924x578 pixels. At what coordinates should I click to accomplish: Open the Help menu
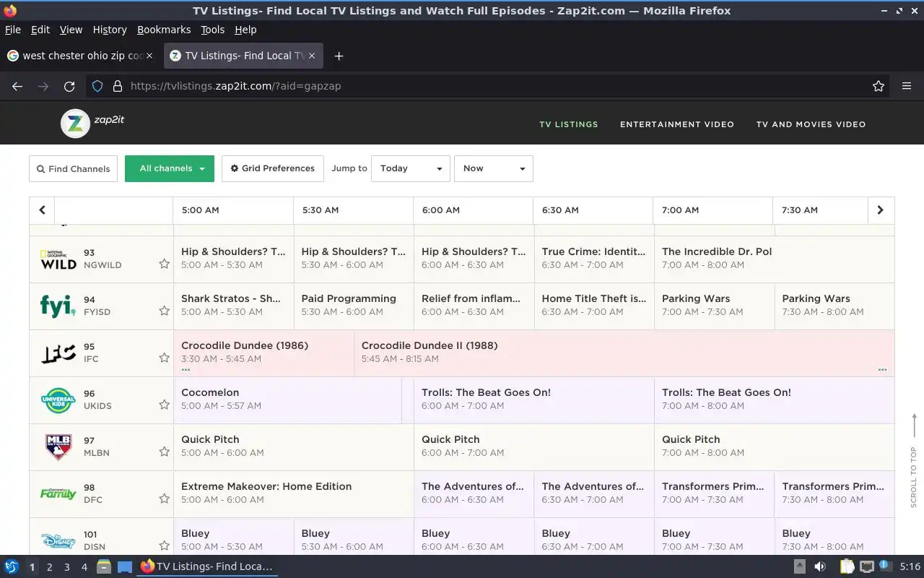click(245, 30)
